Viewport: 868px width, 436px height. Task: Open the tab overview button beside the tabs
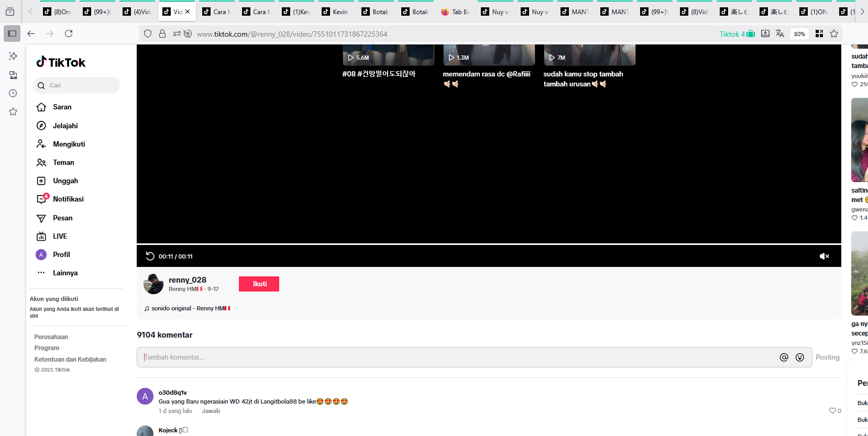click(x=10, y=12)
